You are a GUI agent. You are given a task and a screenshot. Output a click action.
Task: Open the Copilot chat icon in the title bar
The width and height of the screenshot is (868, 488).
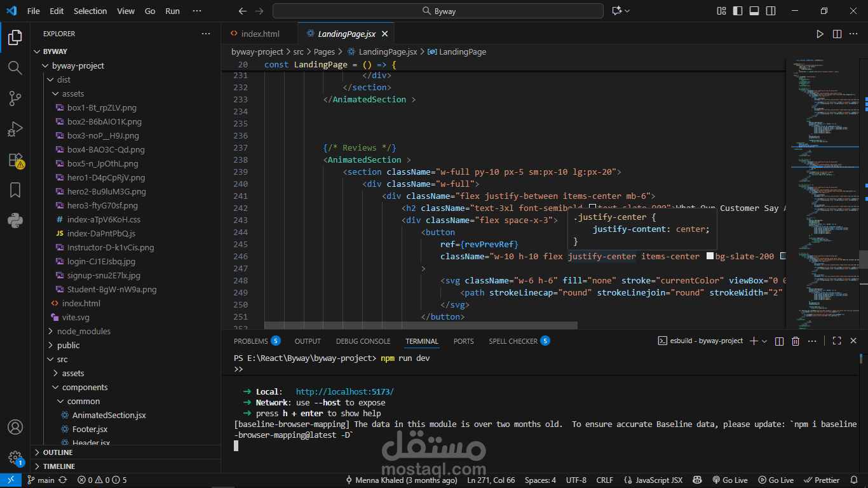coord(616,11)
